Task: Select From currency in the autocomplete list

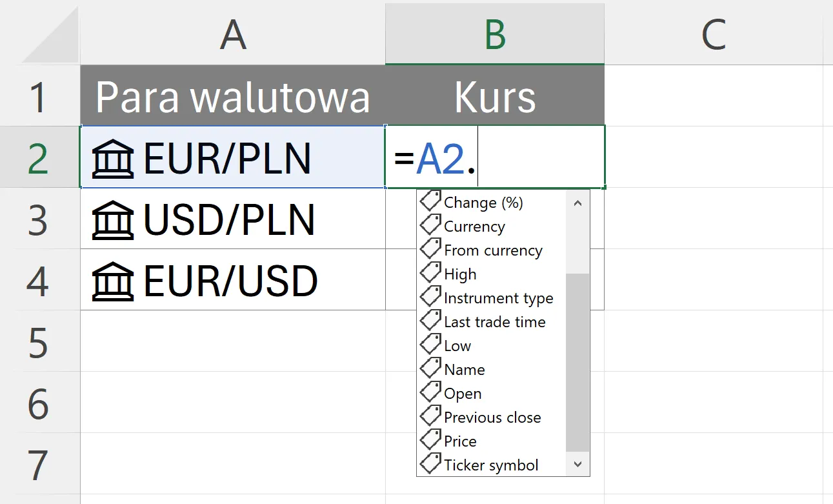Action: tap(493, 250)
